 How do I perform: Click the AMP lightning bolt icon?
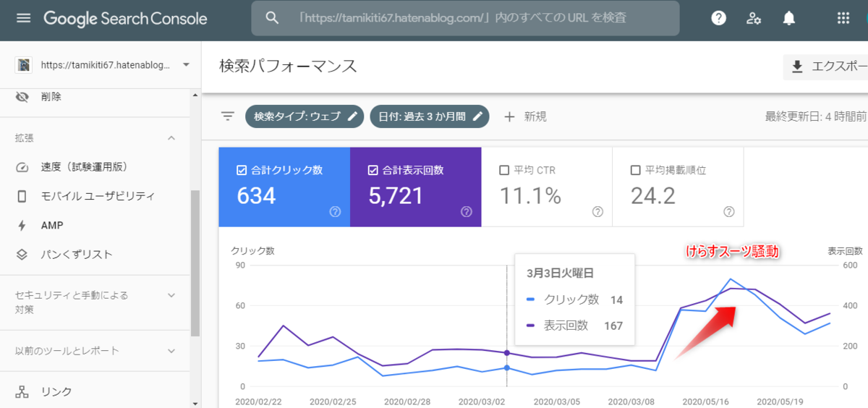pyautogui.click(x=22, y=226)
